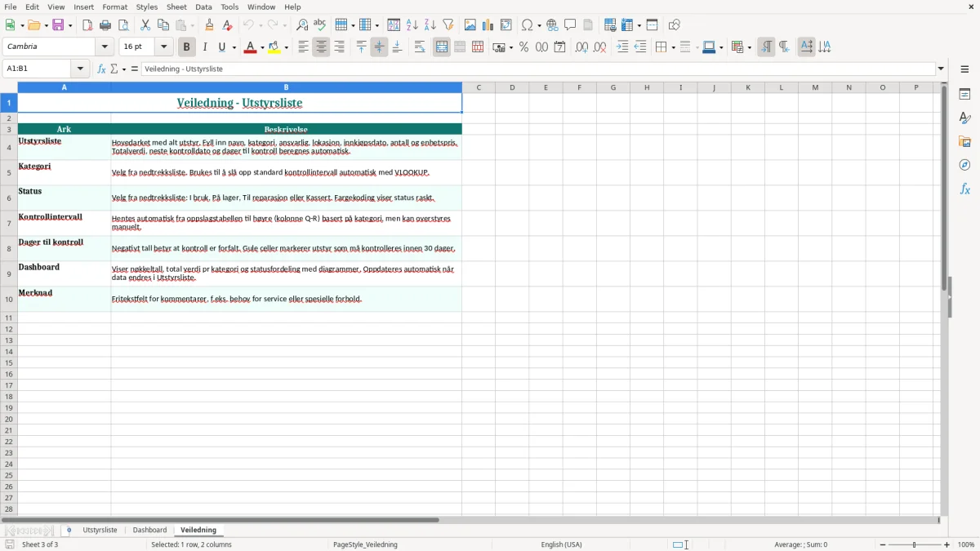The width and height of the screenshot is (980, 551).
Task: Insert a comment
Action: click(x=570, y=25)
